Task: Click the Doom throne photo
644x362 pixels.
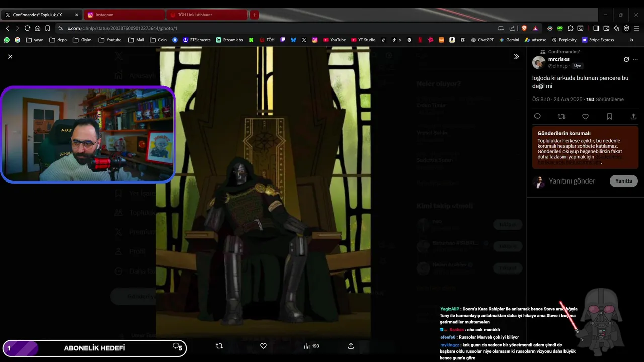Action: 263,191
